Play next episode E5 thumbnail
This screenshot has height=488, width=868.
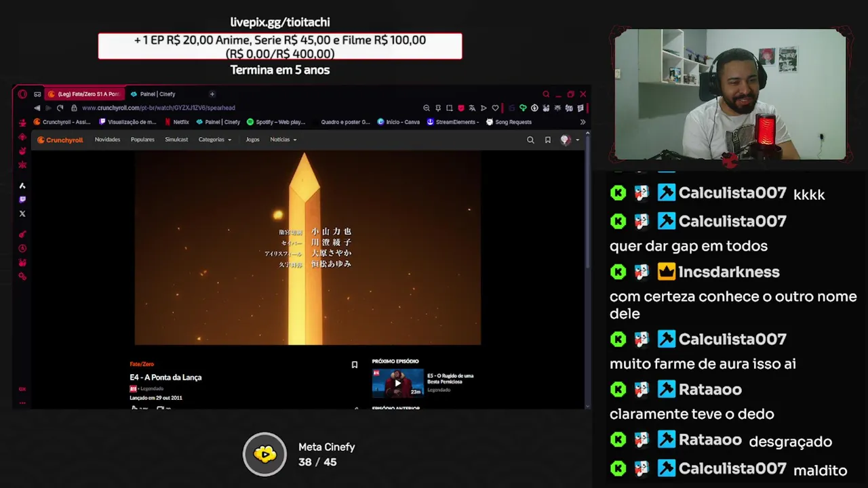pyautogui.click(x=397, y=382)
